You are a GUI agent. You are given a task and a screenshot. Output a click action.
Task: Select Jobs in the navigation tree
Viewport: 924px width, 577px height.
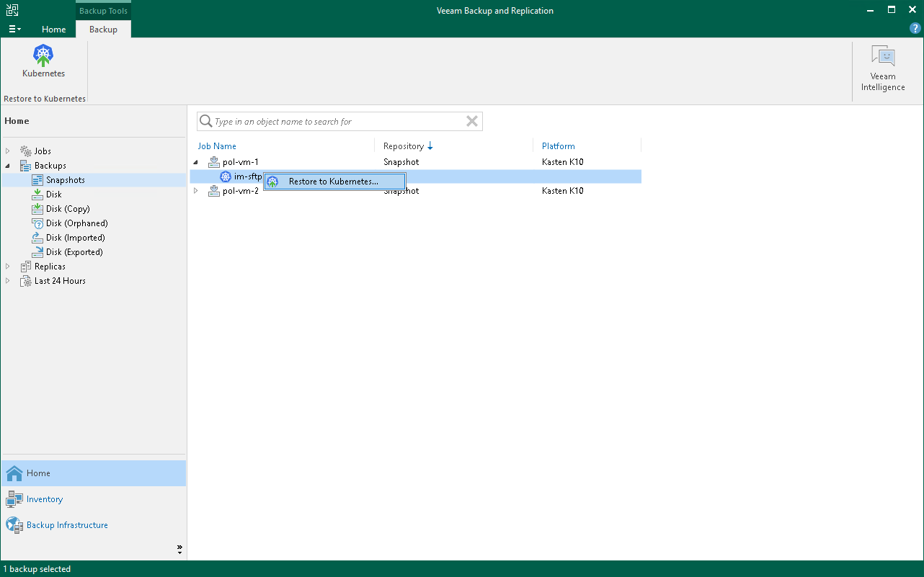click(x=43, y=151)
